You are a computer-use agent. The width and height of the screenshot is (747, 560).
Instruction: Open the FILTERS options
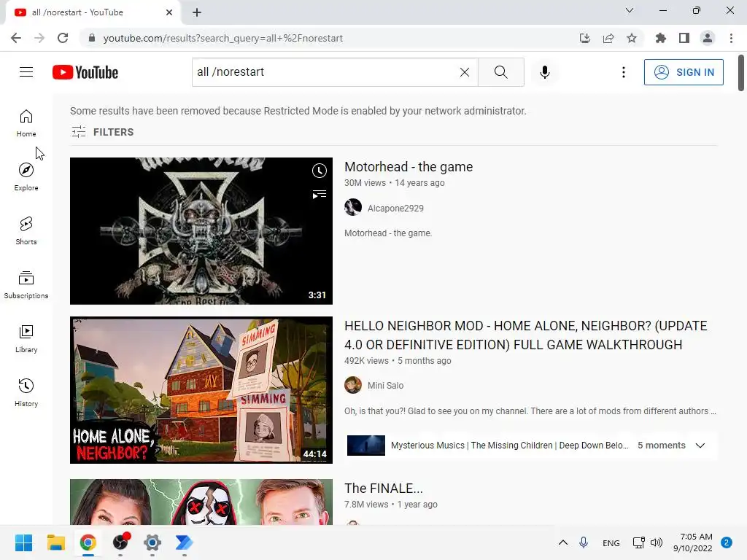tap(102, 132)
